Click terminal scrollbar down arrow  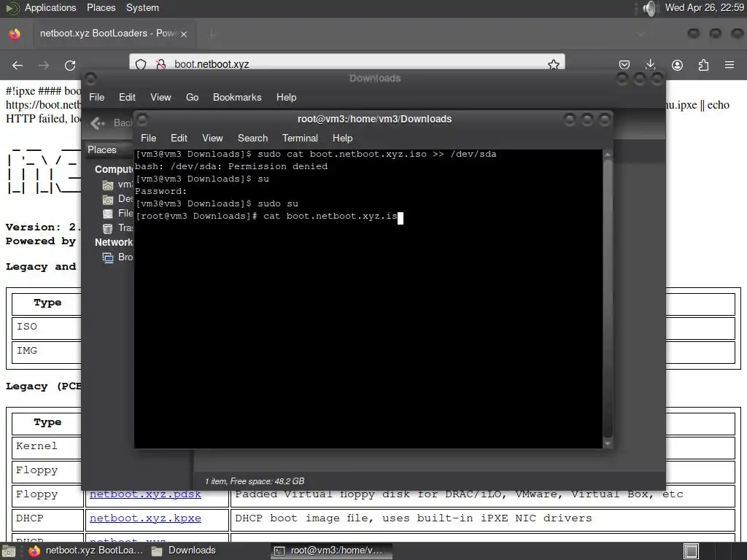click(608, 443)
